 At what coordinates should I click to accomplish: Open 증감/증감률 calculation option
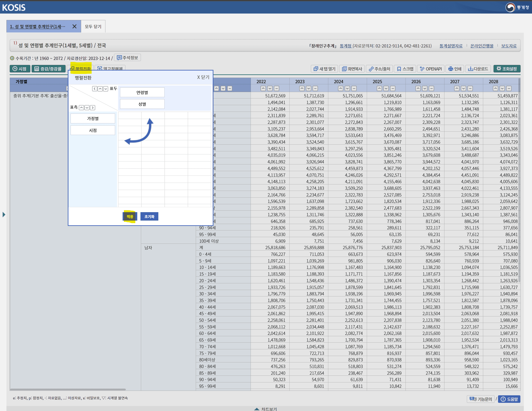[48, 69]
